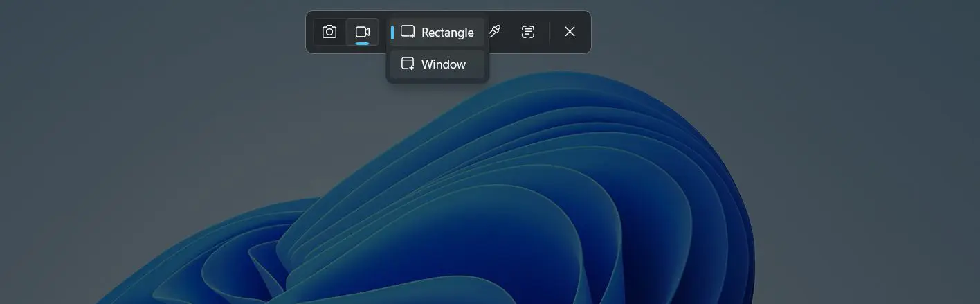Switch to screenshot camera mode

(329, 32)
